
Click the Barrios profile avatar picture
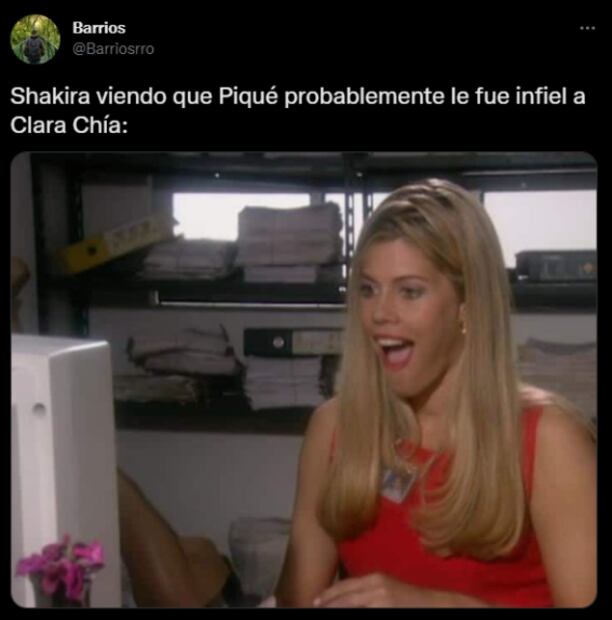pos(35,39)
